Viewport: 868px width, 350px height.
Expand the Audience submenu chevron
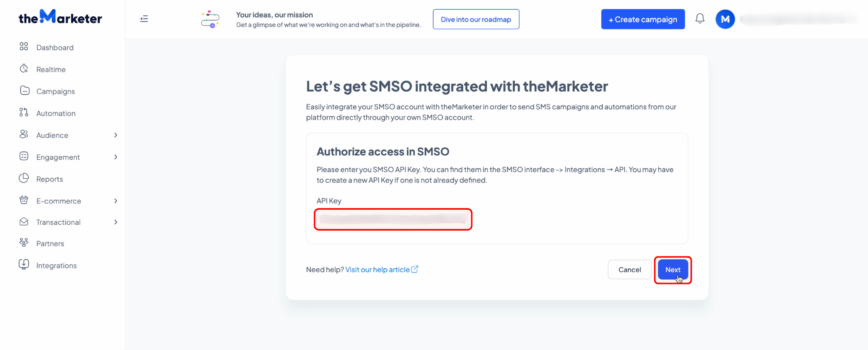click(x=115, y=135)
